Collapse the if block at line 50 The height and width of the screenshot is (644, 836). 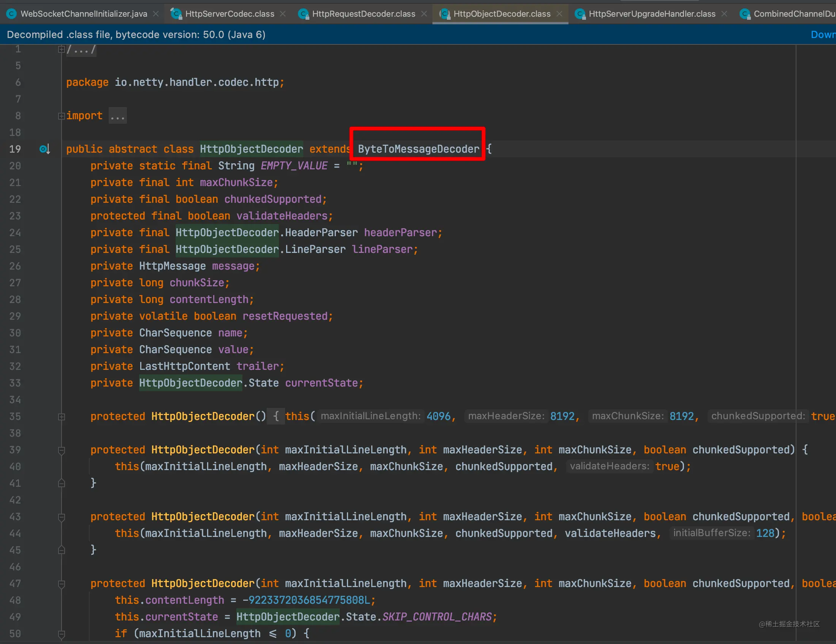click(x=61, y=635)
